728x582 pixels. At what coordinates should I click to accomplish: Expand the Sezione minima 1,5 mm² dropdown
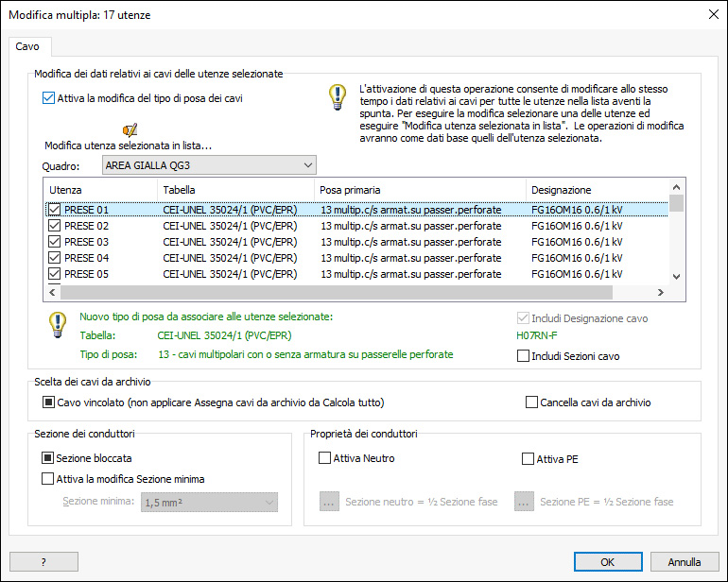tap(209, 503)
